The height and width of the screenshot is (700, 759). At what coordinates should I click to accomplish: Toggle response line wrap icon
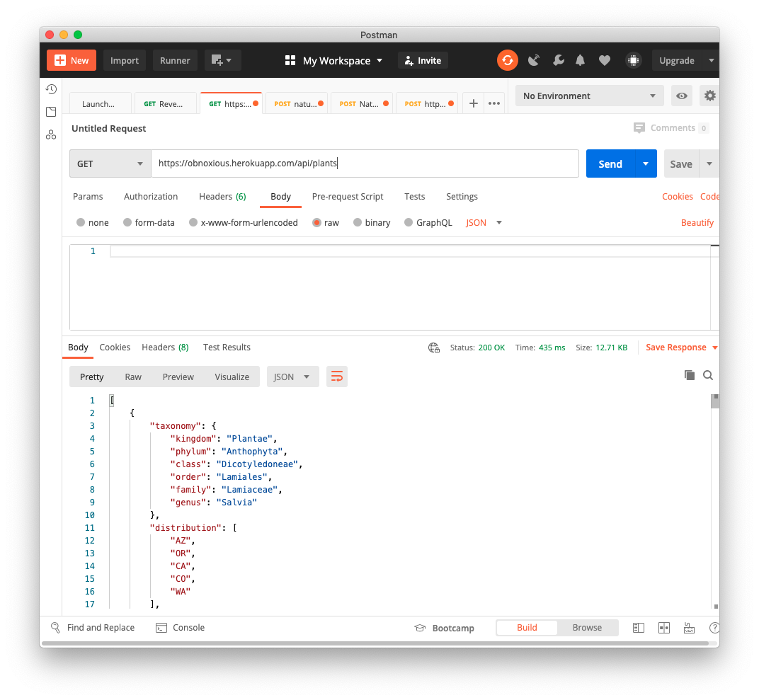[337, 377]
